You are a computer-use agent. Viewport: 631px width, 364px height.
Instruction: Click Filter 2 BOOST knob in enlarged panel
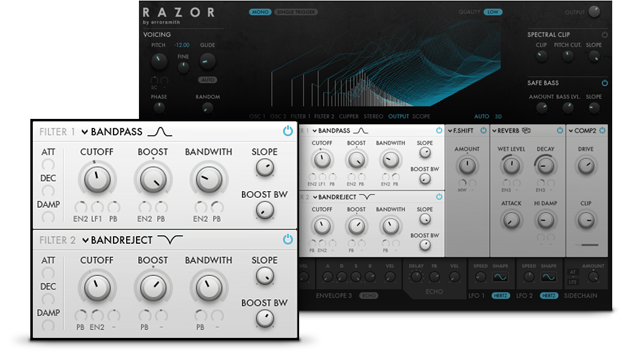point(153,288)
